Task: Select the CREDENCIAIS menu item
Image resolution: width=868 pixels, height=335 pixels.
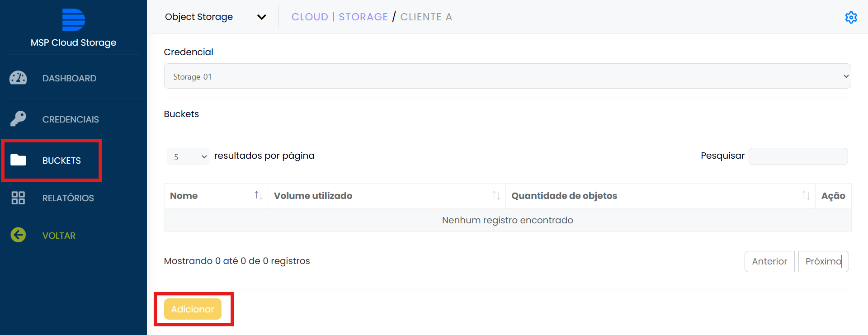Action: pyautogui.click(x=71, y=119)
